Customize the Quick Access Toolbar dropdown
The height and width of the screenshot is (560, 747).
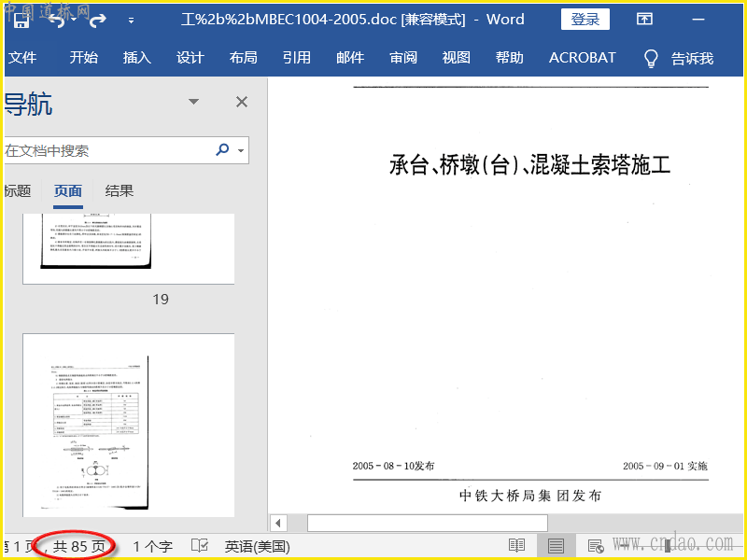tap(131, 21)
